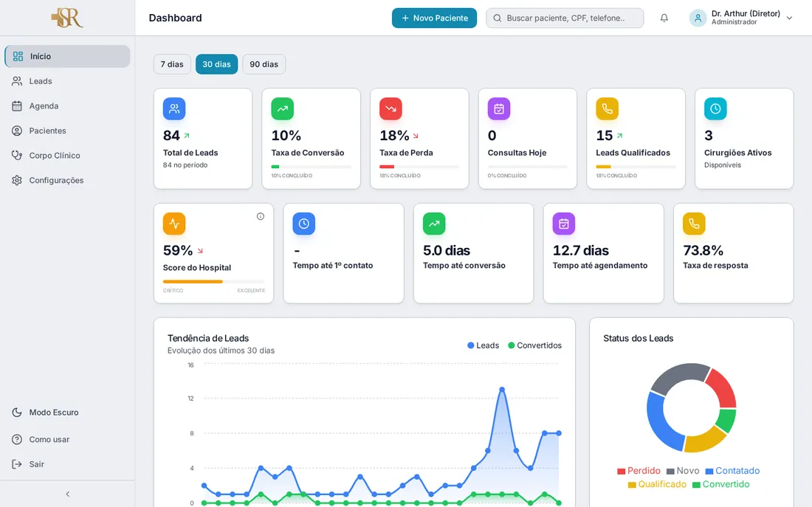Click the blue Contatado donut segment
Viewport: 812px width, 507px height.
tap(660, 424)
